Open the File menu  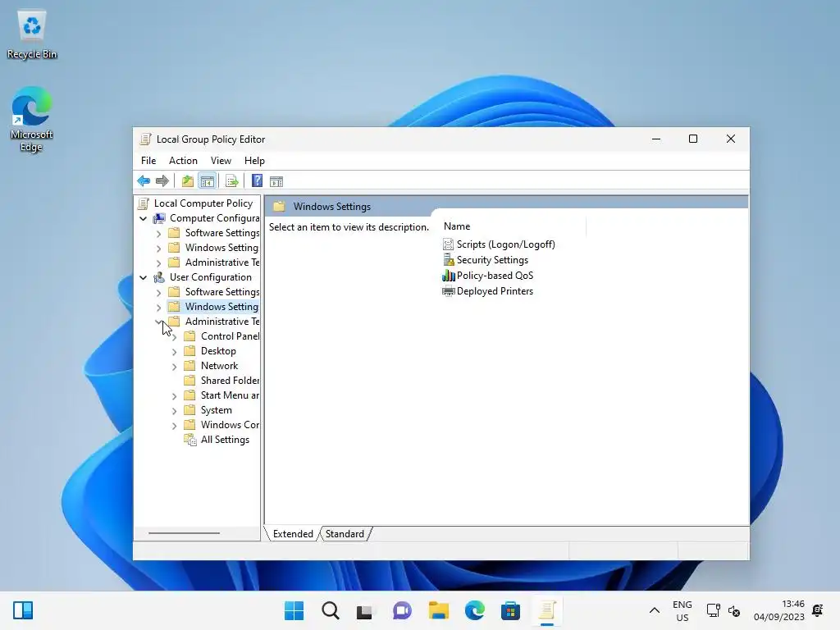coord(148,161)
